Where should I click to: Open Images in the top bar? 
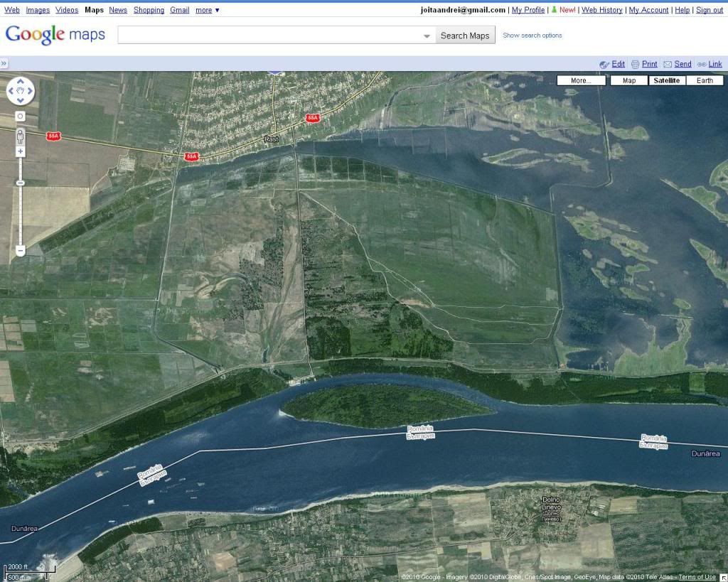tap(38, 10)
